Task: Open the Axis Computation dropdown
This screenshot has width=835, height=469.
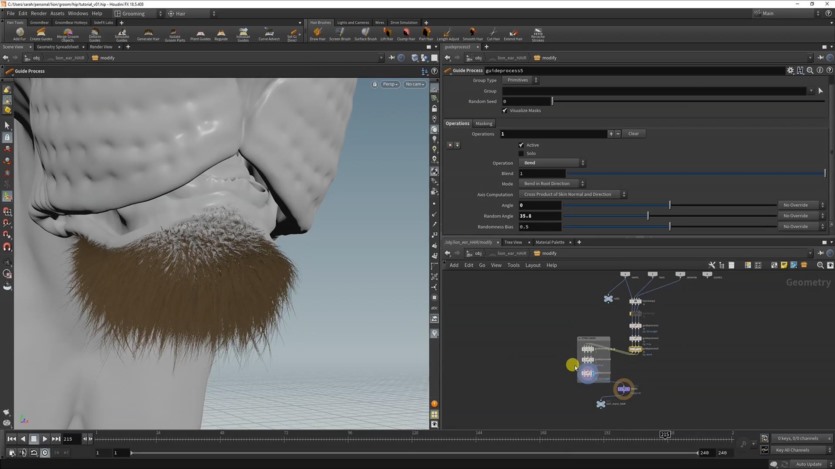Action: (572, 194)
